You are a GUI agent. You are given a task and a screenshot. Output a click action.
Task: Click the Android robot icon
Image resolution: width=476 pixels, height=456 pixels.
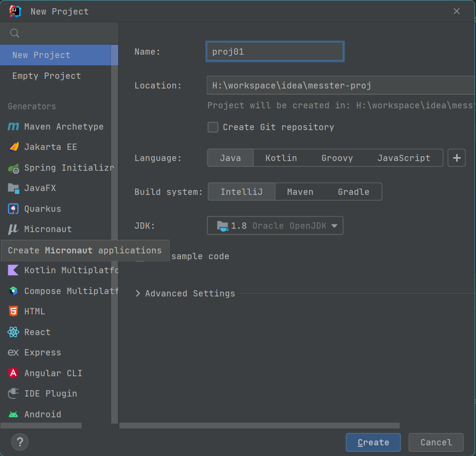13,414
